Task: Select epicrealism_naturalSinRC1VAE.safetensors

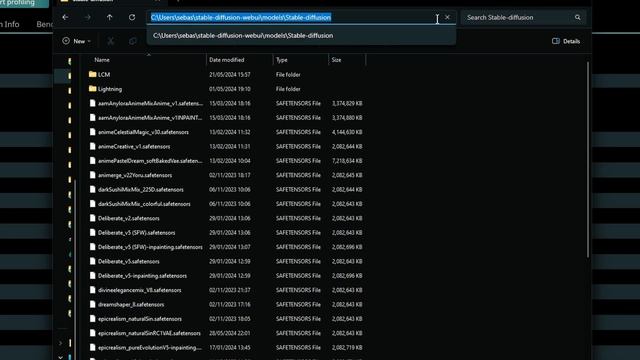Action: pyautogui.click(x=149, y=333)
